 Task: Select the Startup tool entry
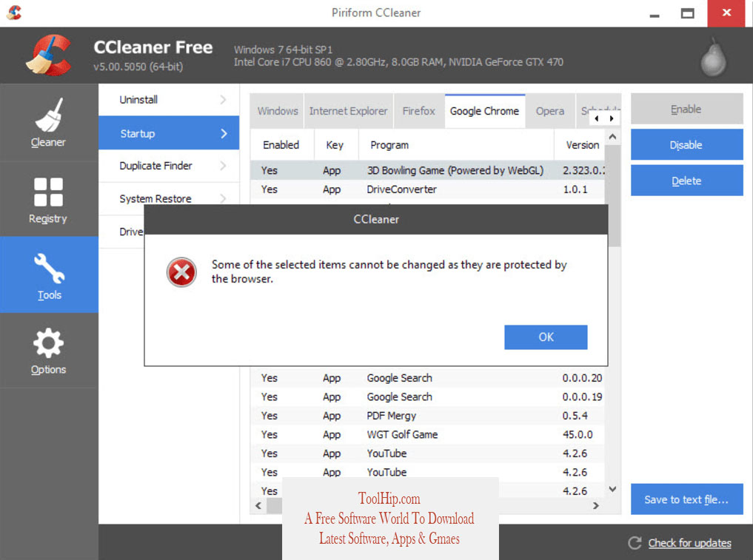[169, 133]
